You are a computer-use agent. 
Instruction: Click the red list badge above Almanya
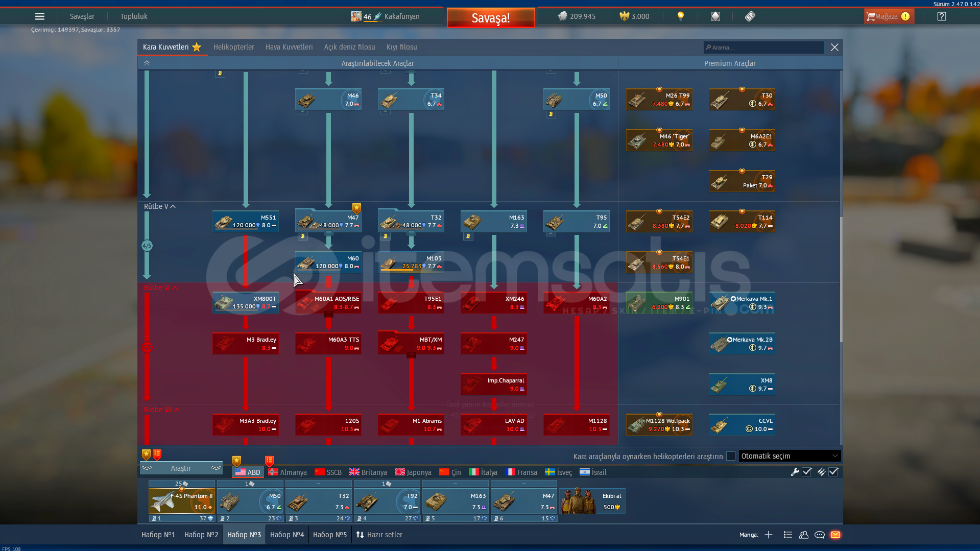pyautogui.click(x=269, y=461)
